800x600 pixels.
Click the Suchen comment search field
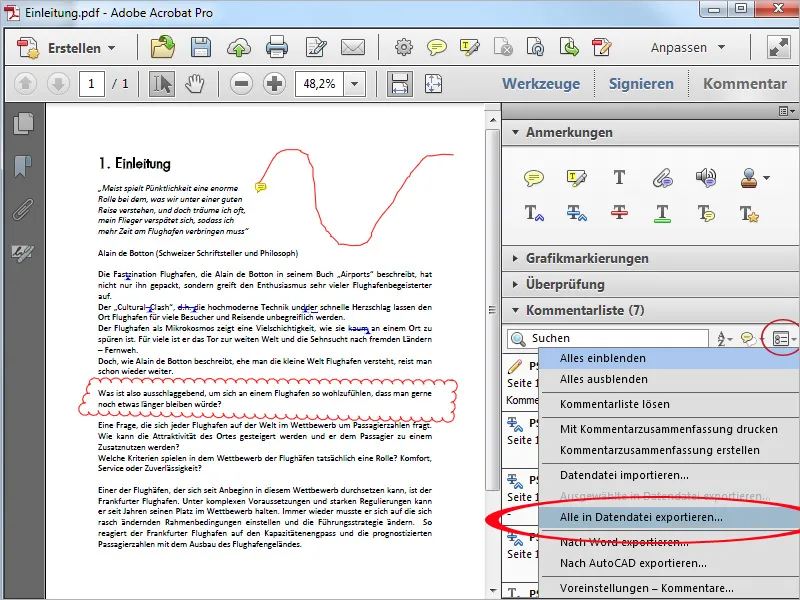coord(608,338)
